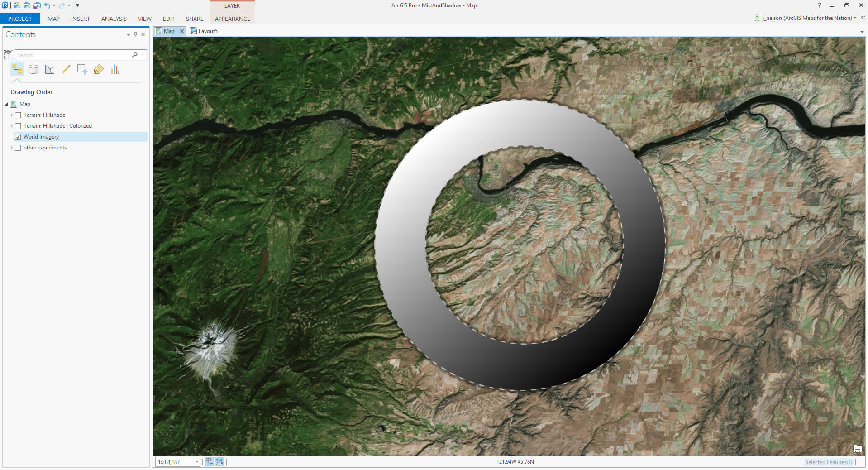Image resolution: width=868 pixels, height=470 pixels.
Task: Click the New Project icon in quick access toolbar
Action: [x=16, y=5]
